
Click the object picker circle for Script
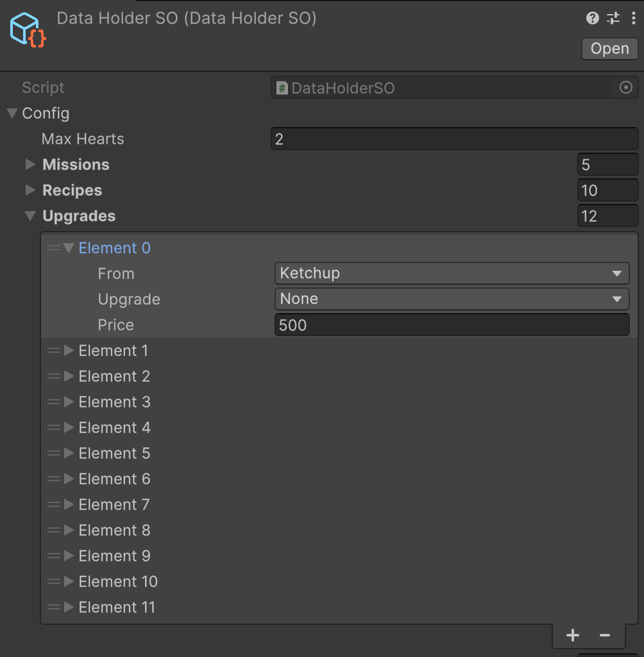(x=625, y=87)
